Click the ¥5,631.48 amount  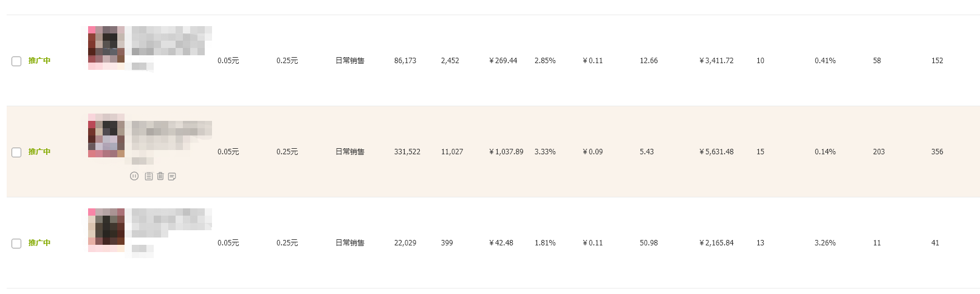pos(716,152)
